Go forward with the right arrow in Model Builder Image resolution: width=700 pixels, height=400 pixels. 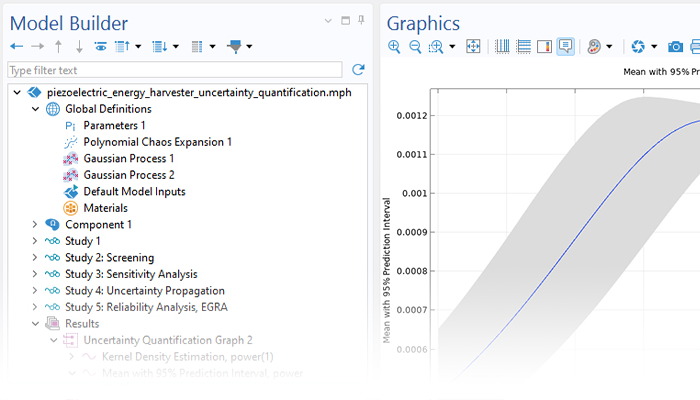click(38, 46)
